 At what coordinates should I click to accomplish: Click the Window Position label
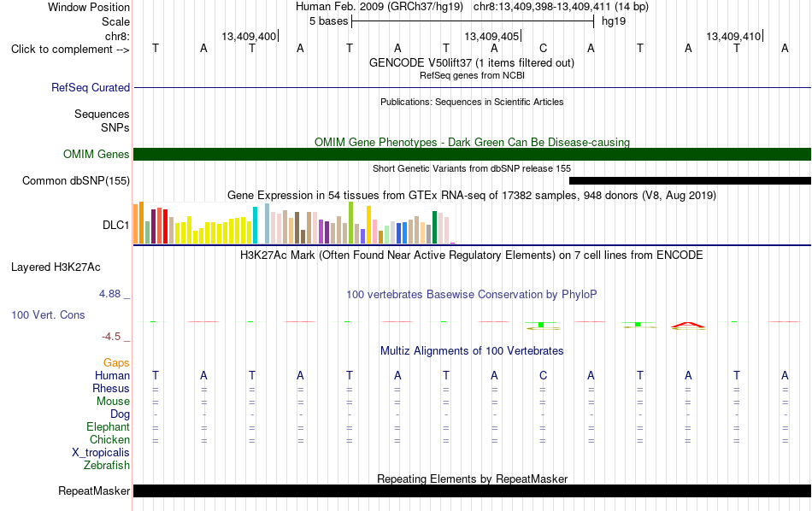coord(89,7)
